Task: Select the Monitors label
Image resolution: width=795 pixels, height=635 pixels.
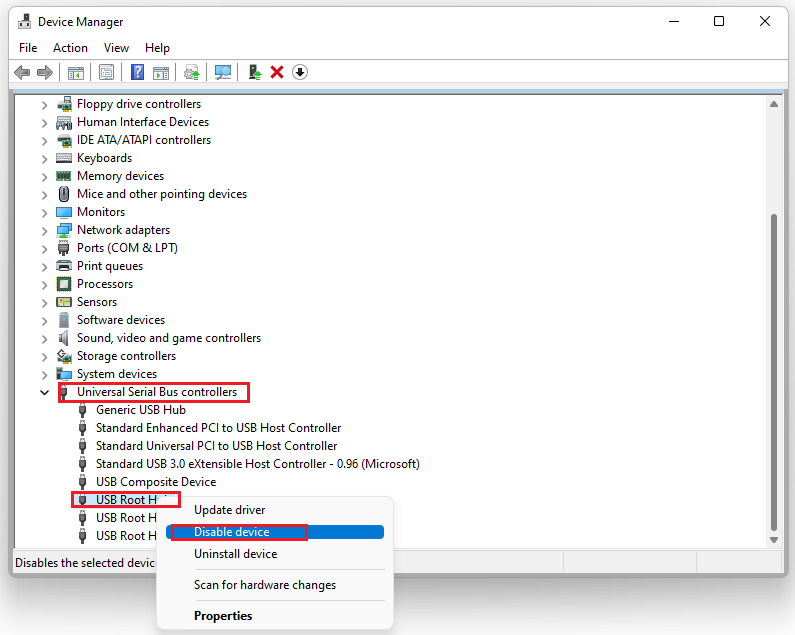Action: tap(101, 212)
